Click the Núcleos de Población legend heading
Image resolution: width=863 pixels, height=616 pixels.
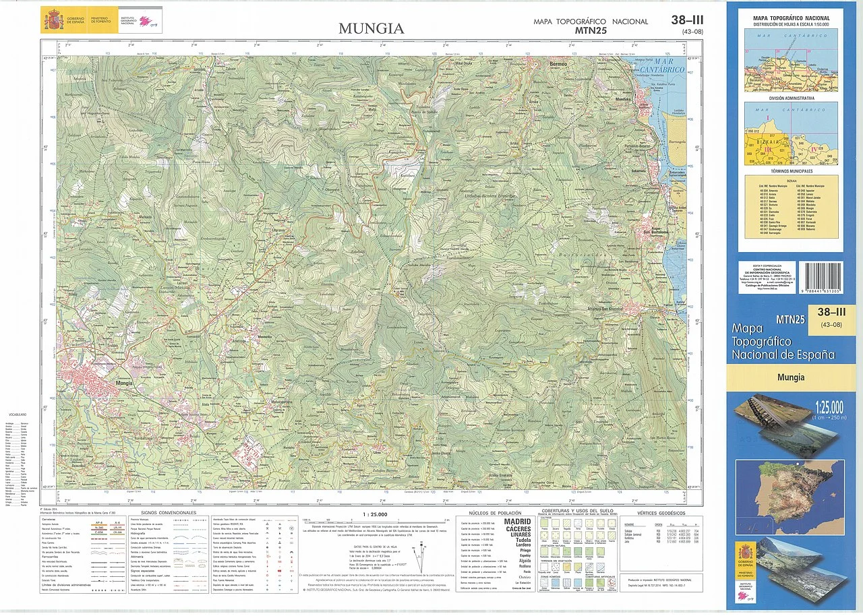[x=496, y=513]
